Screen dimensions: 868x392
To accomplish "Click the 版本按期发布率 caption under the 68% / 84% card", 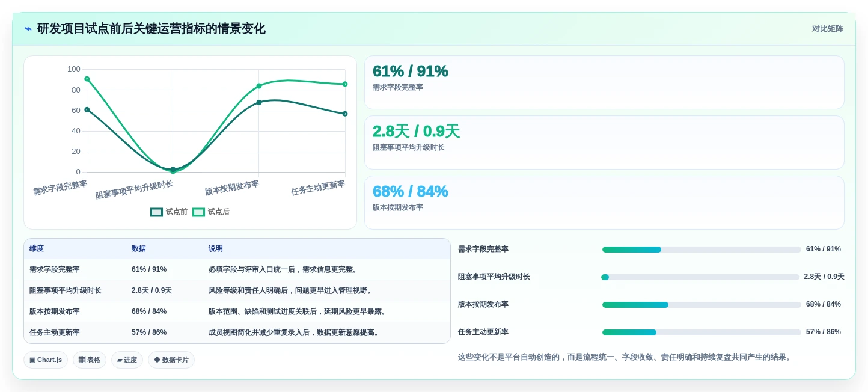I will coord(398,208).
